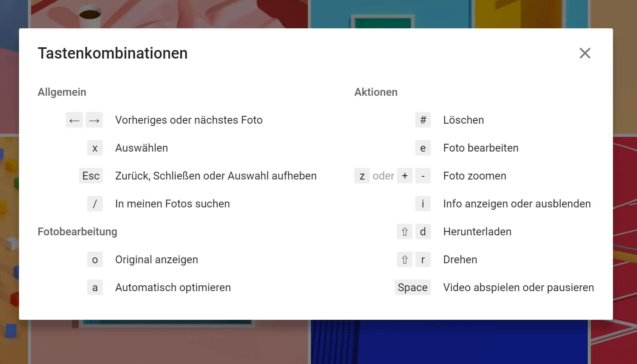Click the z key for Foto zoomen
The image size is (637, 364).
point(362,176)
